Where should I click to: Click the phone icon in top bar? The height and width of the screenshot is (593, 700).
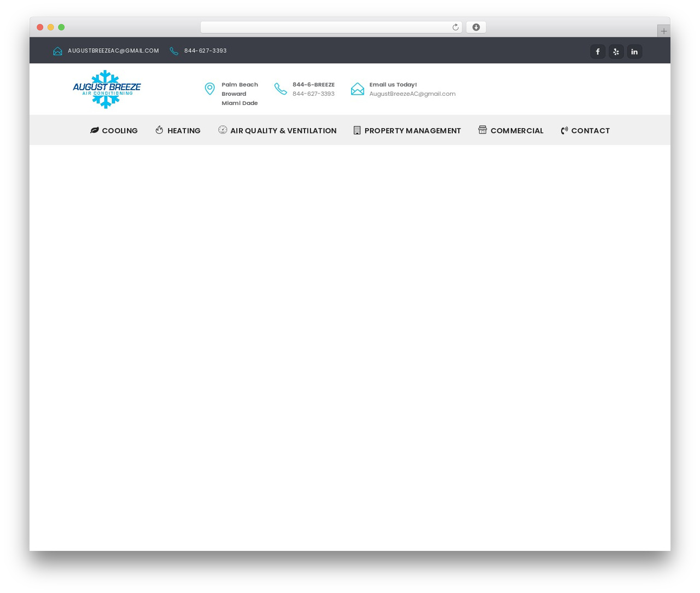pos(174,51)
